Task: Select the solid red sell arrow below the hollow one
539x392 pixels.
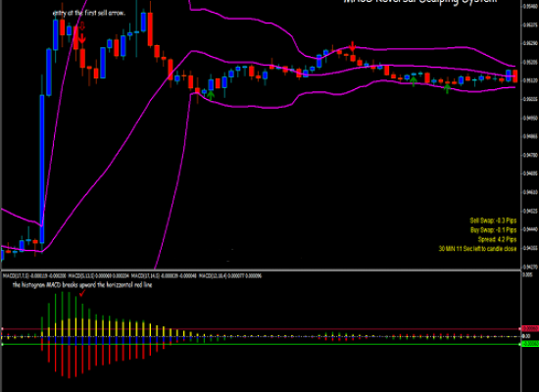Action: (81, 38)
